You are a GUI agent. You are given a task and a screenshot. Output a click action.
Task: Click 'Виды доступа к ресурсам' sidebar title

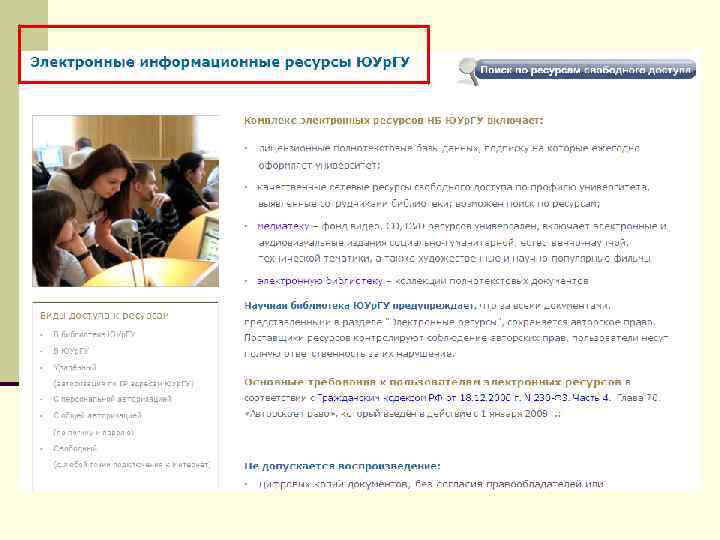tap(104, 315)
